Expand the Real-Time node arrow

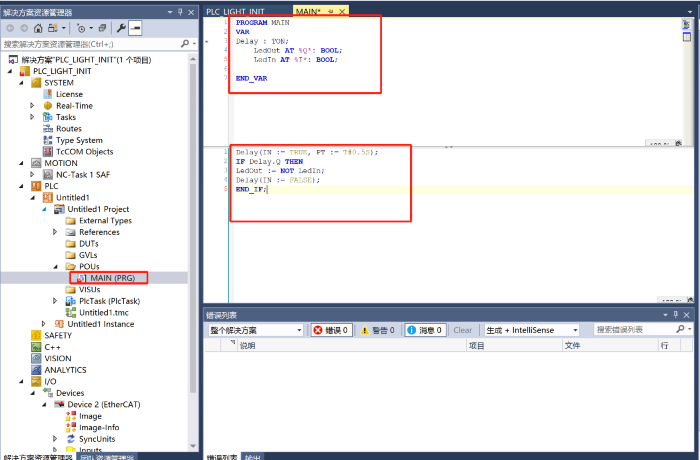pyautogui.click(x=32, y=105)
